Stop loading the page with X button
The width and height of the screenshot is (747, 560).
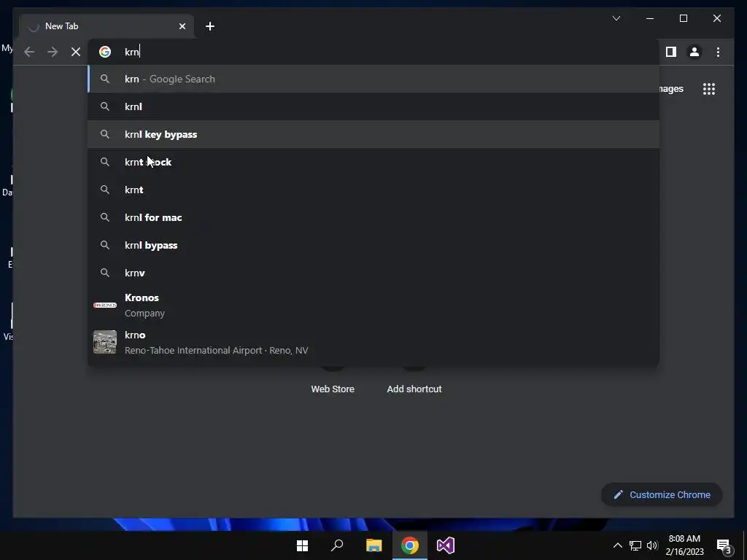pyautogui.click(x=76, y=52)
